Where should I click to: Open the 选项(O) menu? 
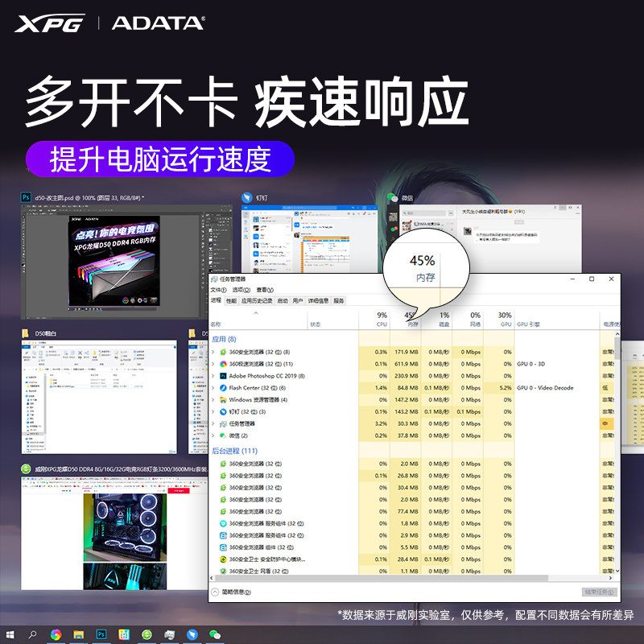coord(241,290)
